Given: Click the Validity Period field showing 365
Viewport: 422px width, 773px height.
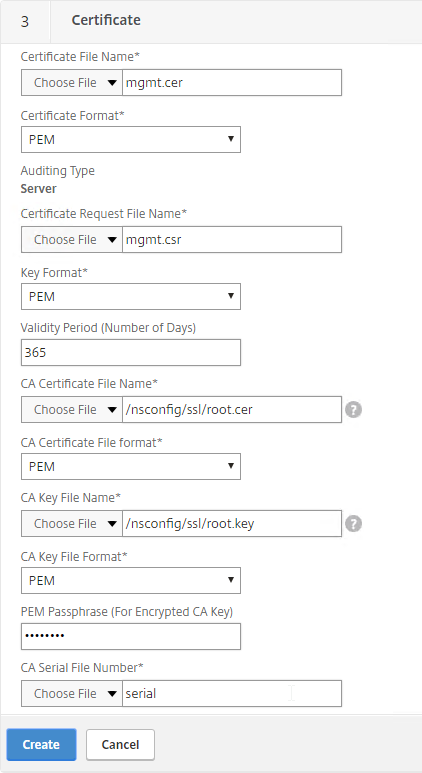Looking at the screenshot, I should pos(131,352).
